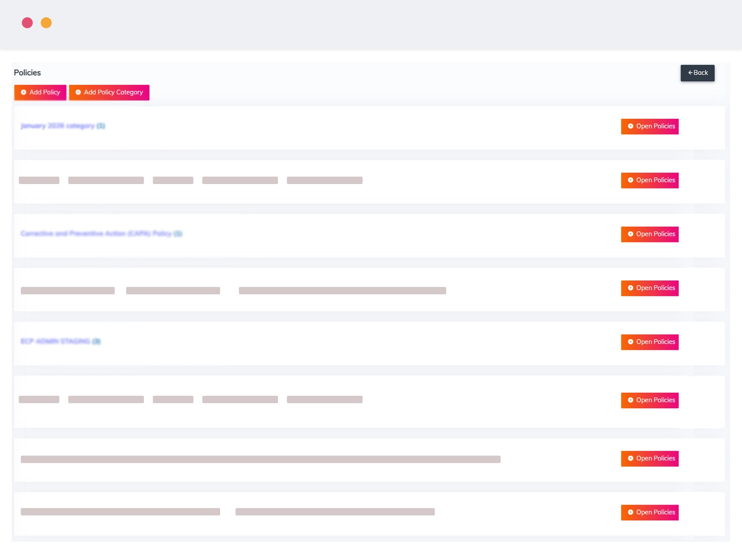Click Open Policies in the fourth row
742x560 pixels.
point(649,288)
